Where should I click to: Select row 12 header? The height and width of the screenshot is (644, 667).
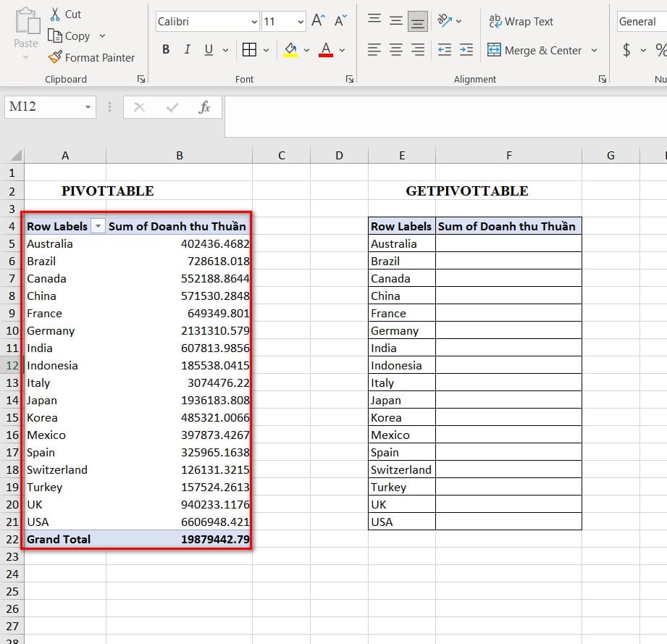(12, 365)
